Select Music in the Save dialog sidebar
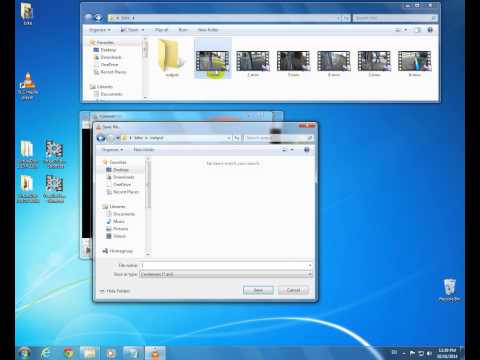 (x=118, y=221)
